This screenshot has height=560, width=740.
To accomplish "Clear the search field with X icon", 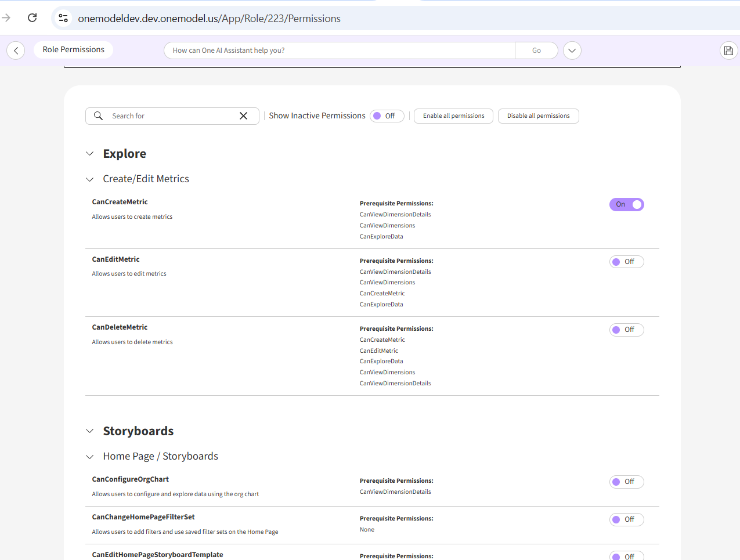I will [243, 116].
